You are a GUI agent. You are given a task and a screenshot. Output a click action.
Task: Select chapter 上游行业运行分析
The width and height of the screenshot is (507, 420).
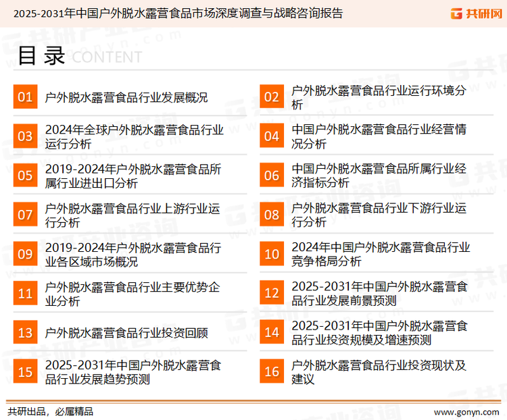pos(132,215)
